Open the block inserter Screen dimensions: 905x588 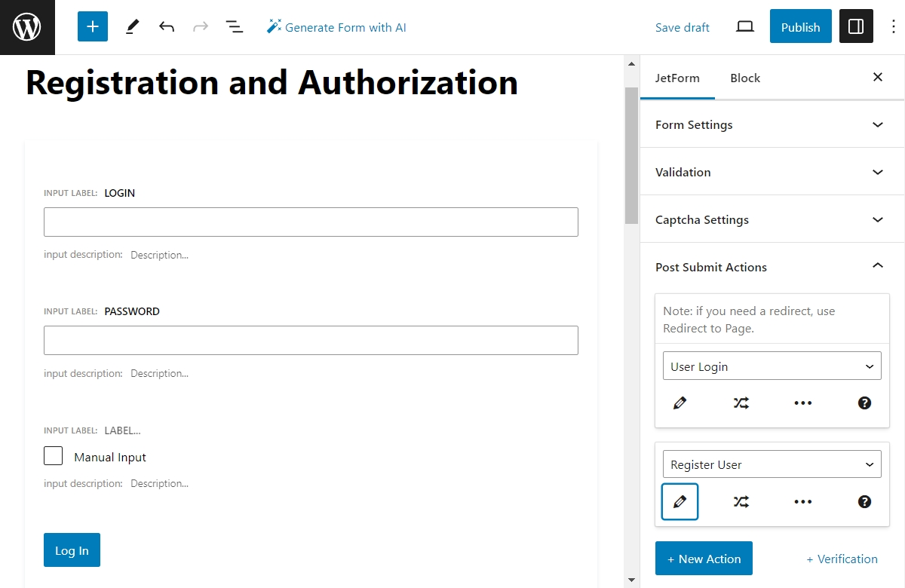point(92,26)
